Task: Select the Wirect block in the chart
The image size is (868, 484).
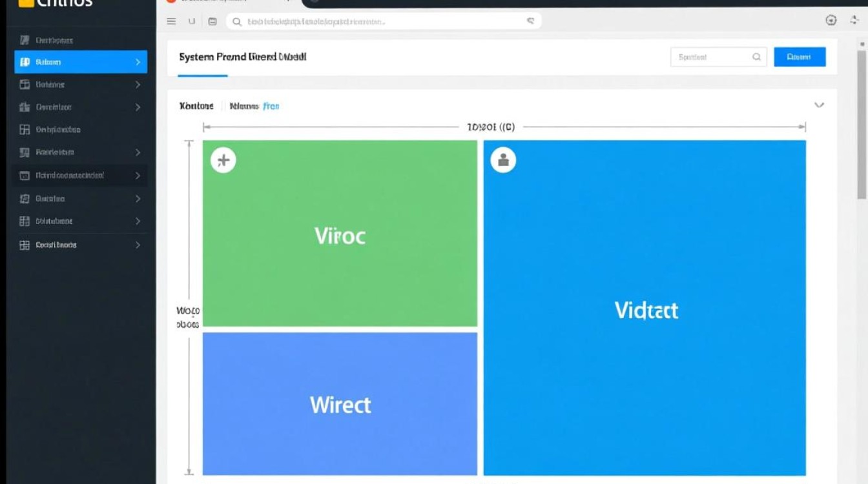Action: [x=340, y=404]
